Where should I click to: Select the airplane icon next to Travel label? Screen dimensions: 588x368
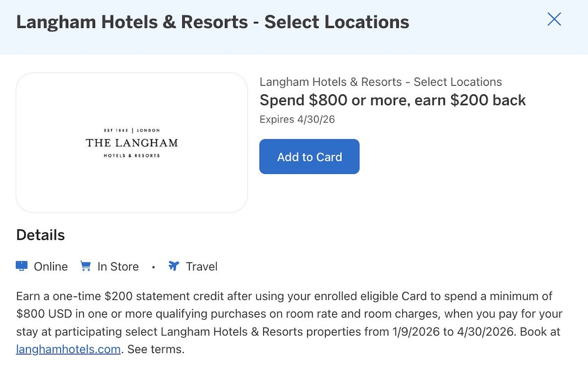point(174,266)
